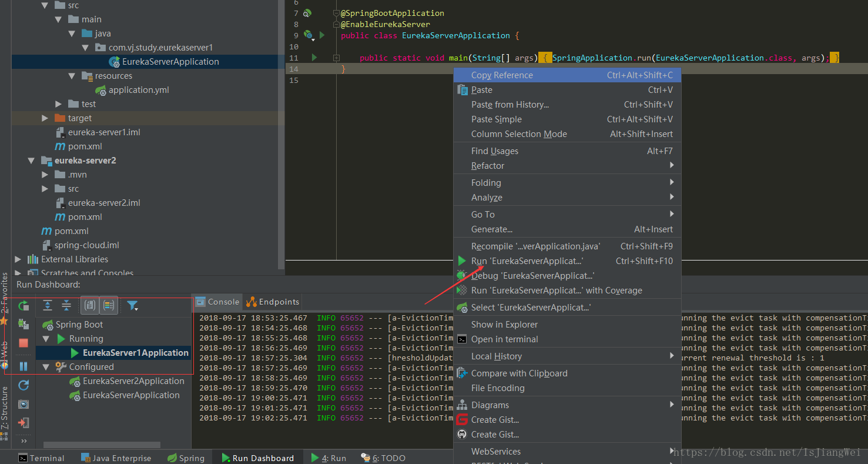Open the 6: TODO tool window

(x=383, y=458)
